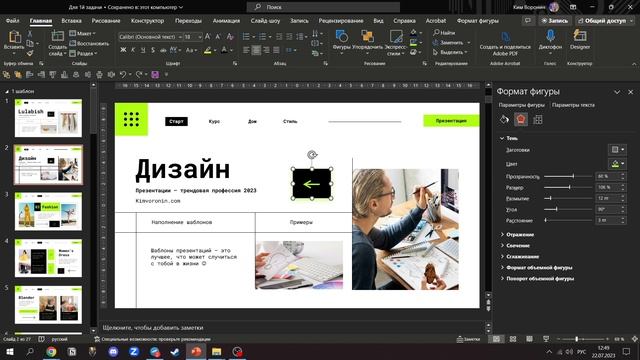The image size is (640, 360).
Task: Adjust the Размытие blur slider
Action: pyautogui.click(x=568, y=198)
